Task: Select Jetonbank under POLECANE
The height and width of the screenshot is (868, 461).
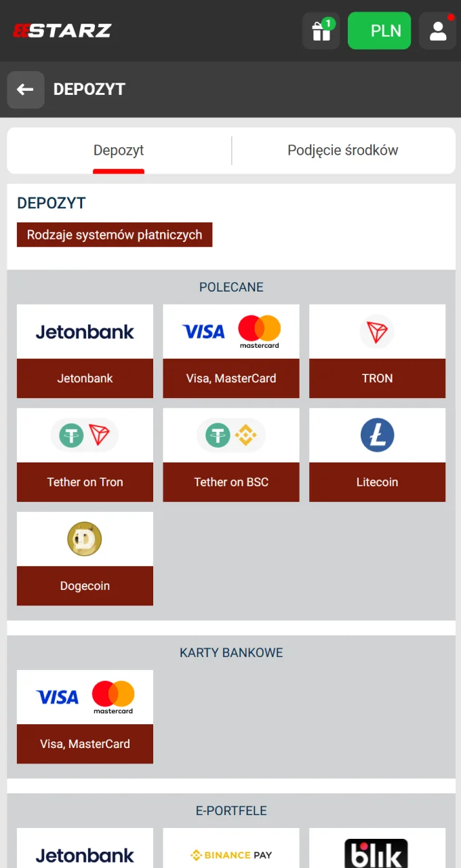Action: [x=85, y=351]
